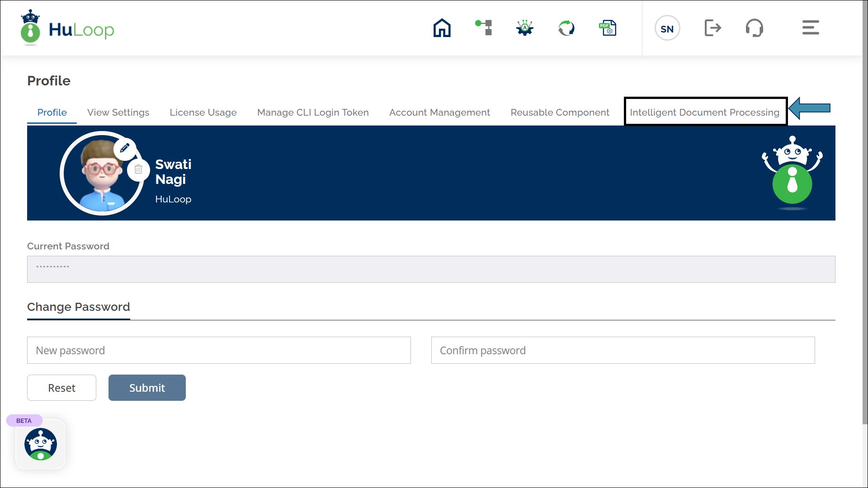The height and width of the screenshot is (488, 868).
Task: Click the page vertical scrollbar
Action: click(x=865, y=212)
